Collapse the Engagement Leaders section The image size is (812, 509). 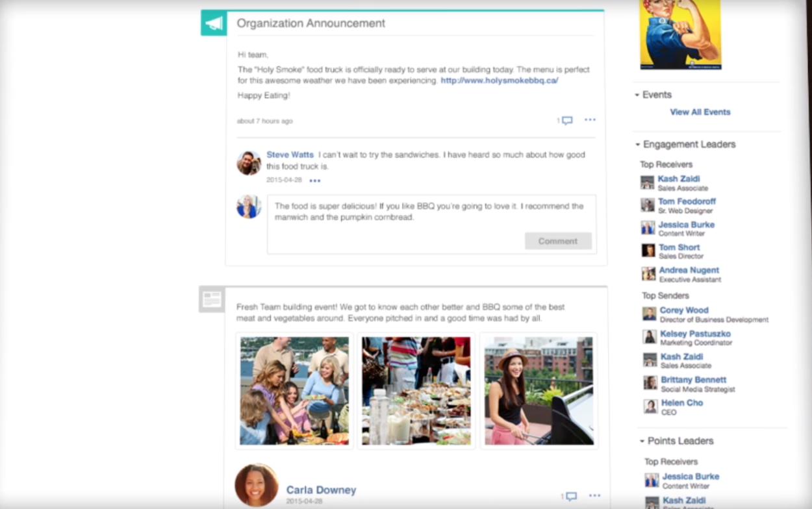tap(637, 145)
